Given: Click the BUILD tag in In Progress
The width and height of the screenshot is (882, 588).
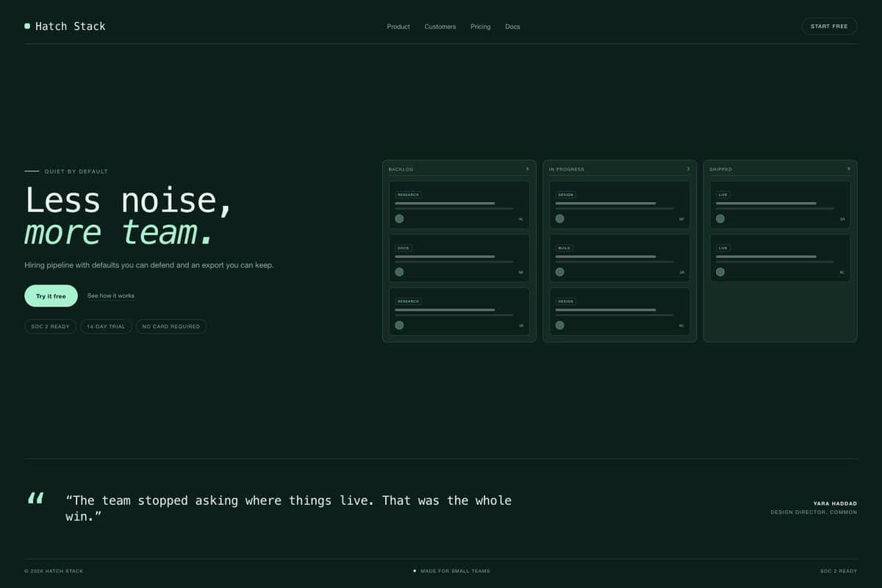Looking at the screenshot, I should coord(564,248).
